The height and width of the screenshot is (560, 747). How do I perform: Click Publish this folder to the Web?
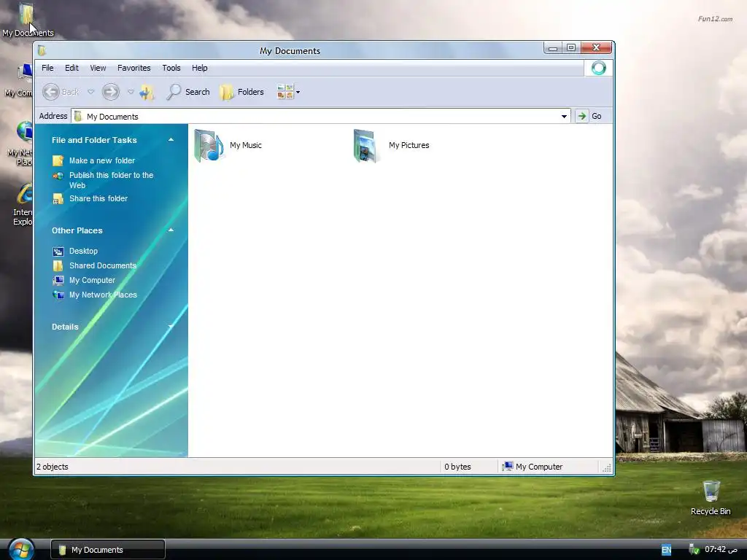click(x=111, y=180)
